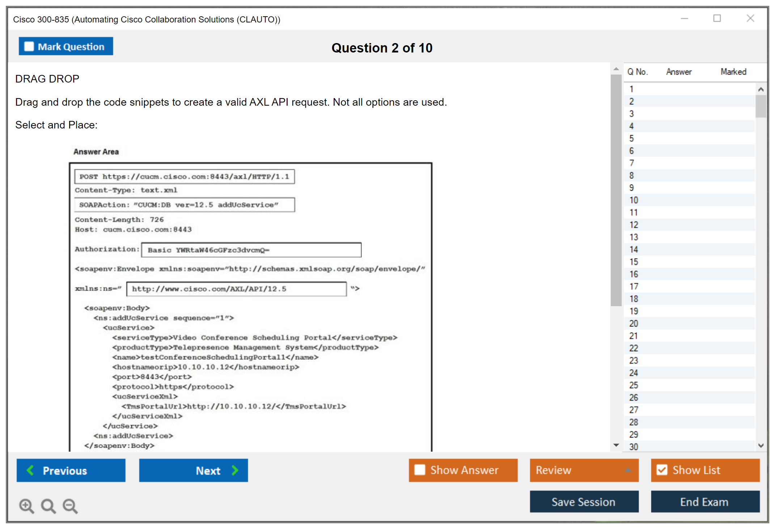
Task: Enable the Show Answer checkbox
Action: coord(420,470)
